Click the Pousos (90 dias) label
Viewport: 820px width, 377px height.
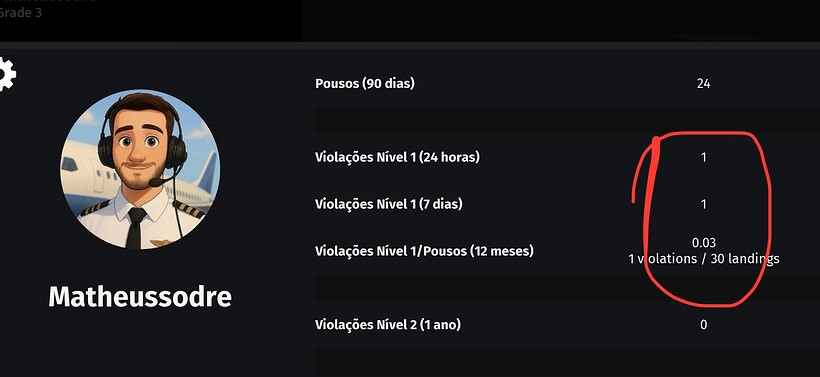coord(365,84)
